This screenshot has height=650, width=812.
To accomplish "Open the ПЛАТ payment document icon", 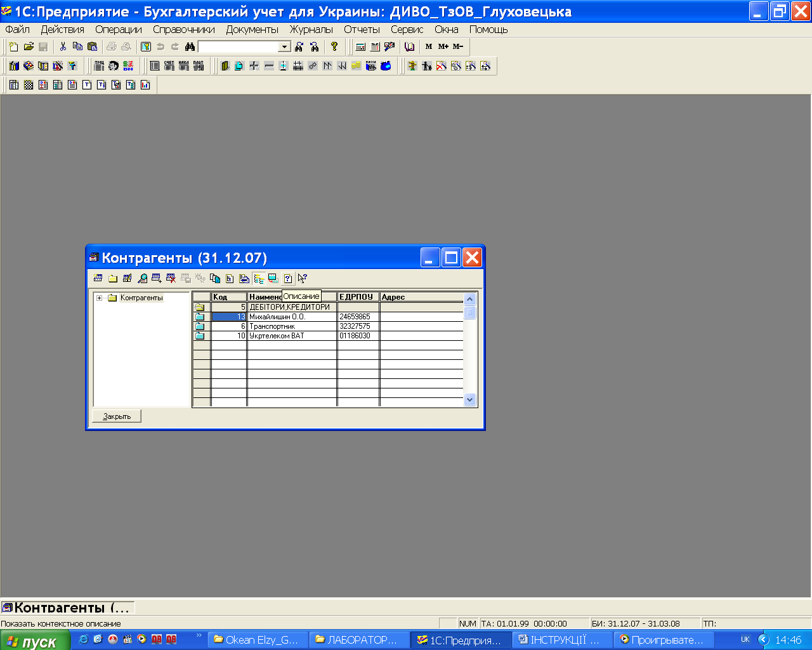I will (x=199, y=66).
